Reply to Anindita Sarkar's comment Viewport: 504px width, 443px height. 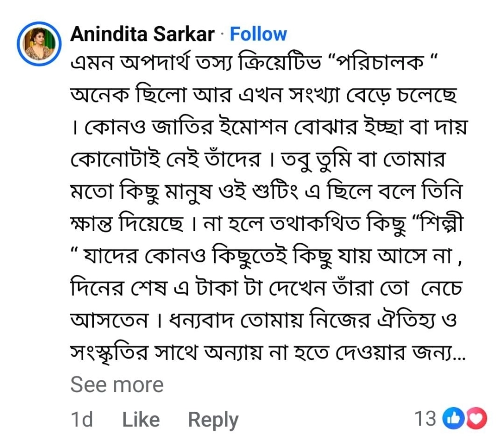tap(213, 419)
